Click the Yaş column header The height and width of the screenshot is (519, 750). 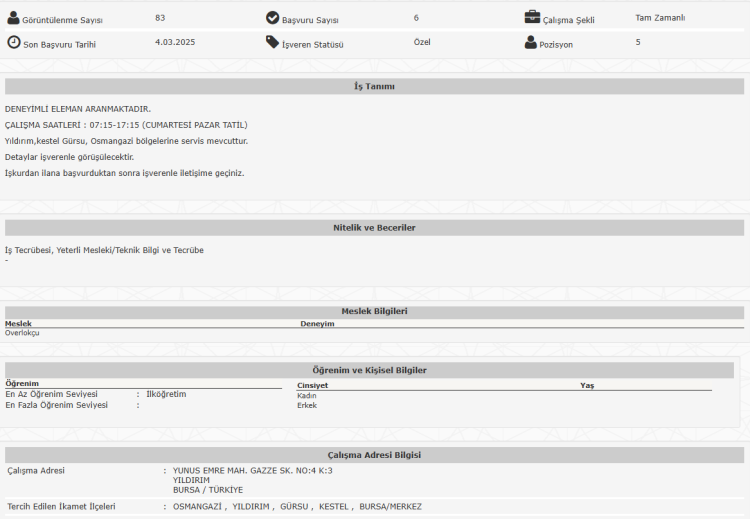point(587,385)
